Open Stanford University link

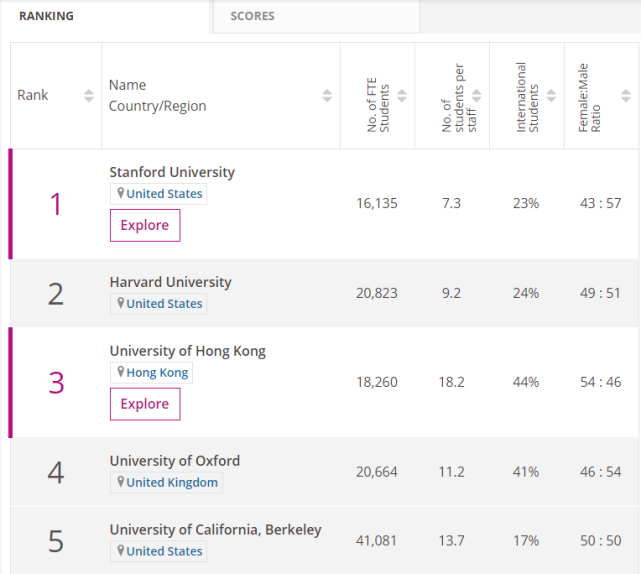[172, 172]
